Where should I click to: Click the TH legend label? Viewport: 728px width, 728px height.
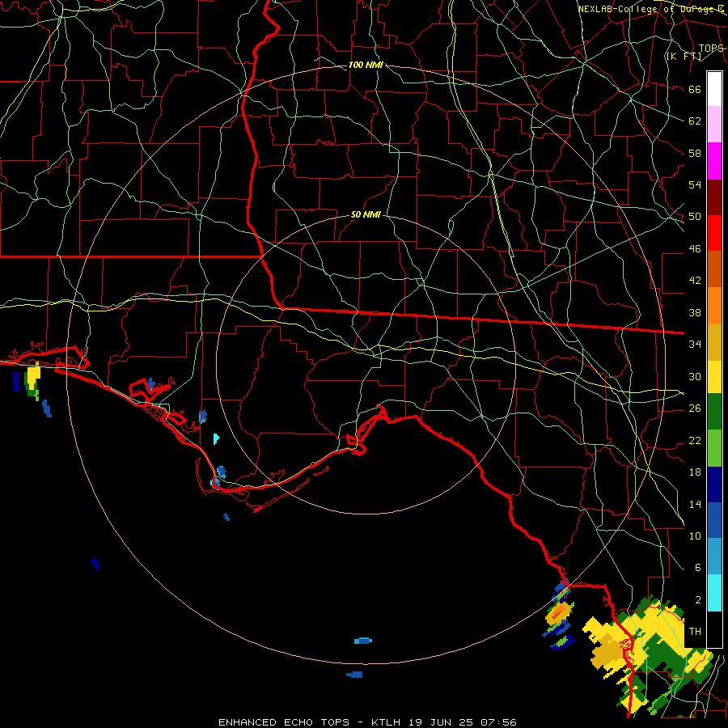pyautogui.click(x=695, y=632)
